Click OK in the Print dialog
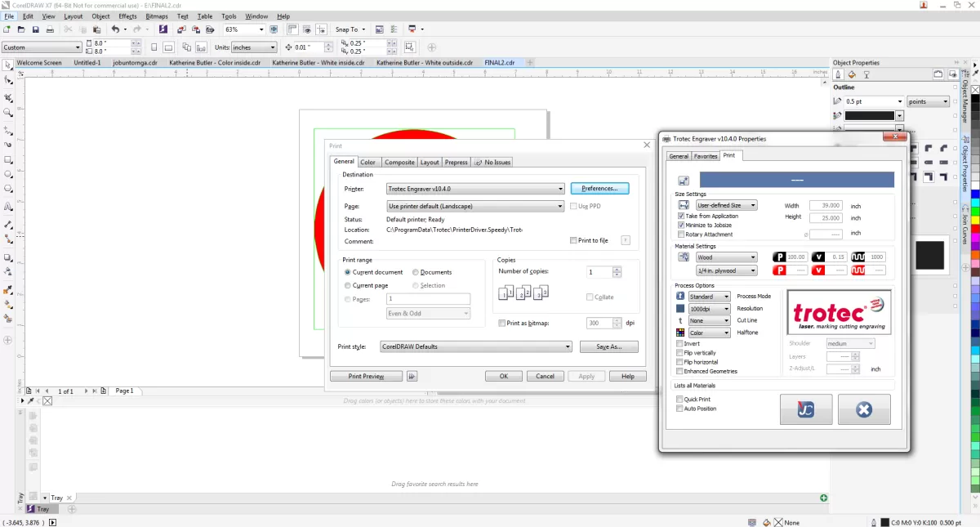Screen dimensions: 980x527 point(504,377)
